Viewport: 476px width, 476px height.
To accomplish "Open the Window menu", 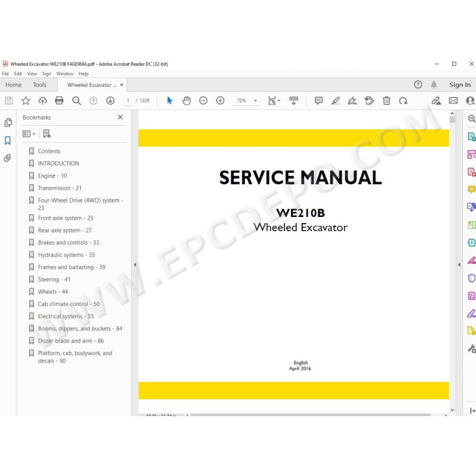I will click(65, 73).
